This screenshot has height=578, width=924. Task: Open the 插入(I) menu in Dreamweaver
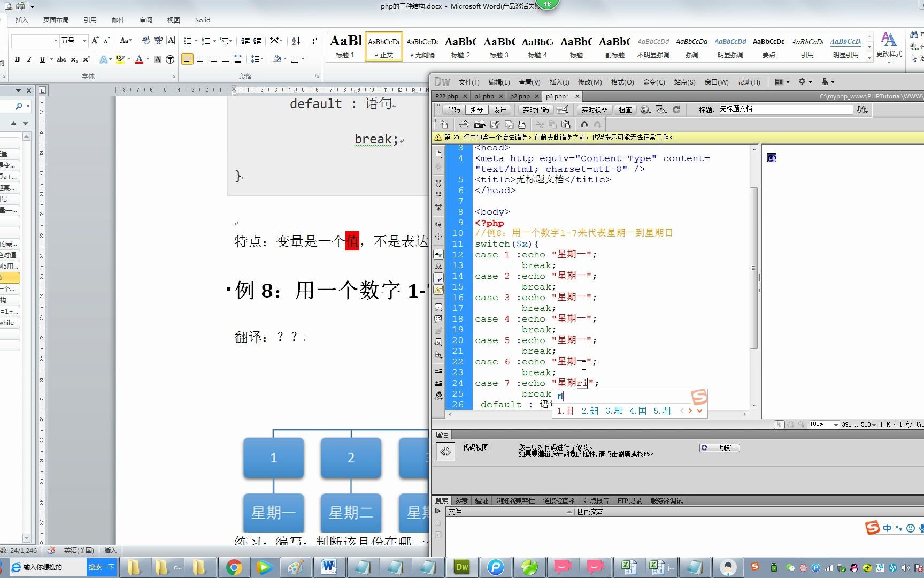click(x=559, y=82)
